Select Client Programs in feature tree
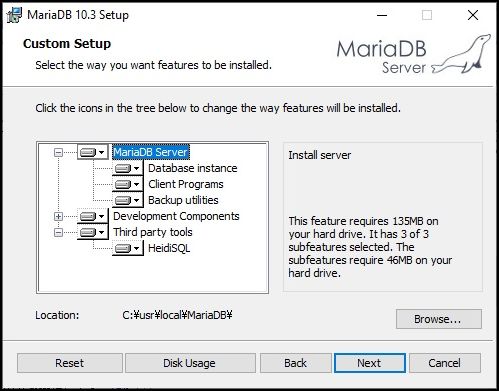This screenshot has height=391, width=499. (186, 184)
